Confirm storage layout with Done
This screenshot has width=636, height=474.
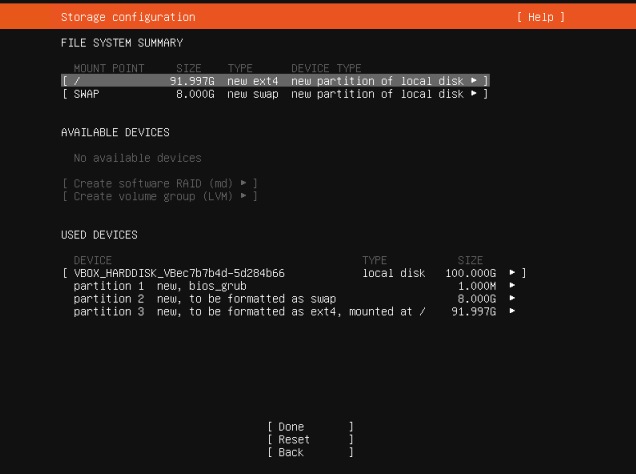click(x=310, y=427)
